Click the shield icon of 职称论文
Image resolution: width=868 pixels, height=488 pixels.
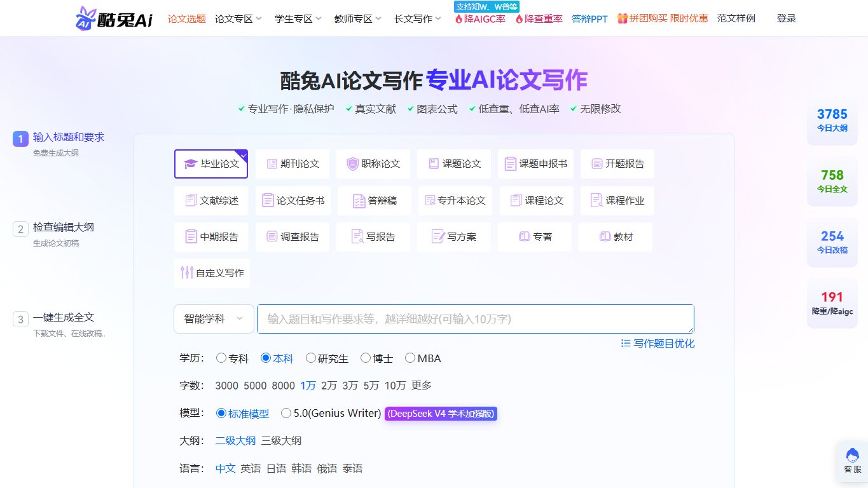point(353,164)
